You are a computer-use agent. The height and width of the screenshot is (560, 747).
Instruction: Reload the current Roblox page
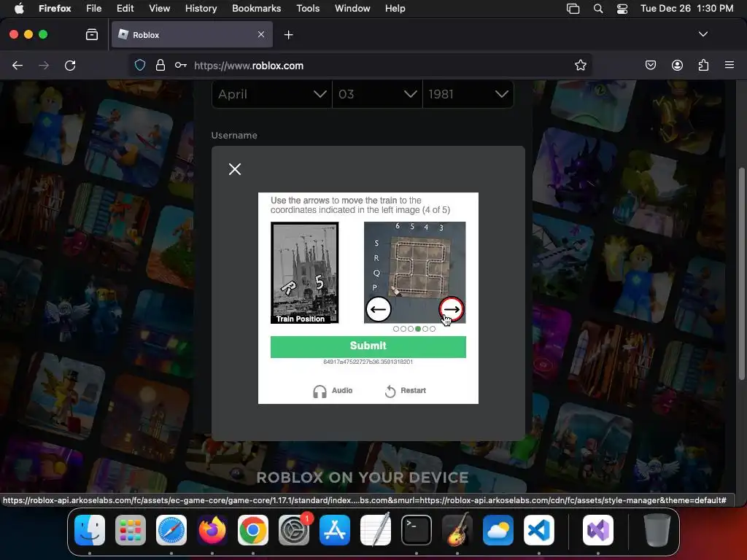coord(70,65)
